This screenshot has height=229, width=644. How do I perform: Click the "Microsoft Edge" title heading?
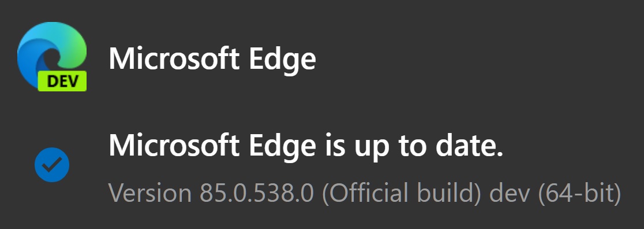pyautogui.click(x=212, y=58)
